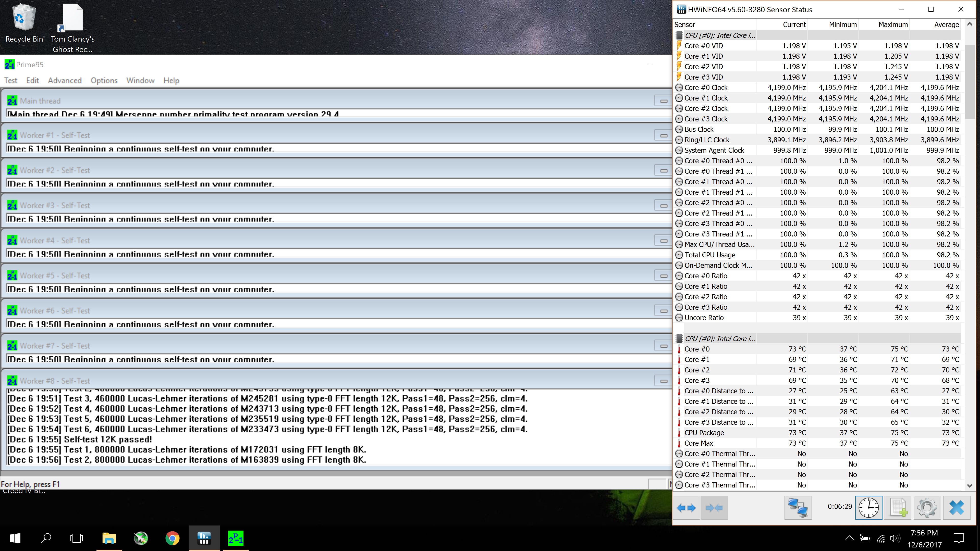This screenshot has height=551, width=980.
Task: Open Google Chrome from the taskbar
Action: coord(172,538)
